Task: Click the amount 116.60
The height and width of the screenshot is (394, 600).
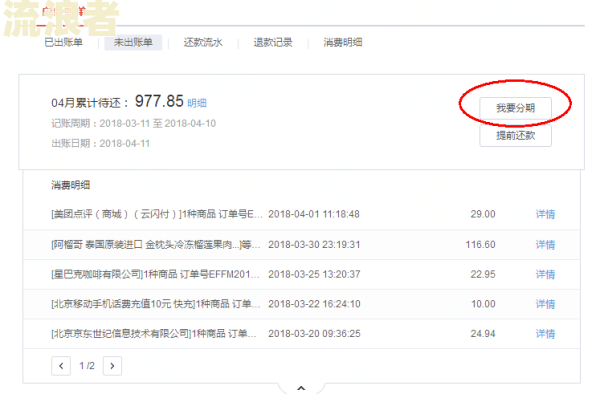Action: pos(480,244)
